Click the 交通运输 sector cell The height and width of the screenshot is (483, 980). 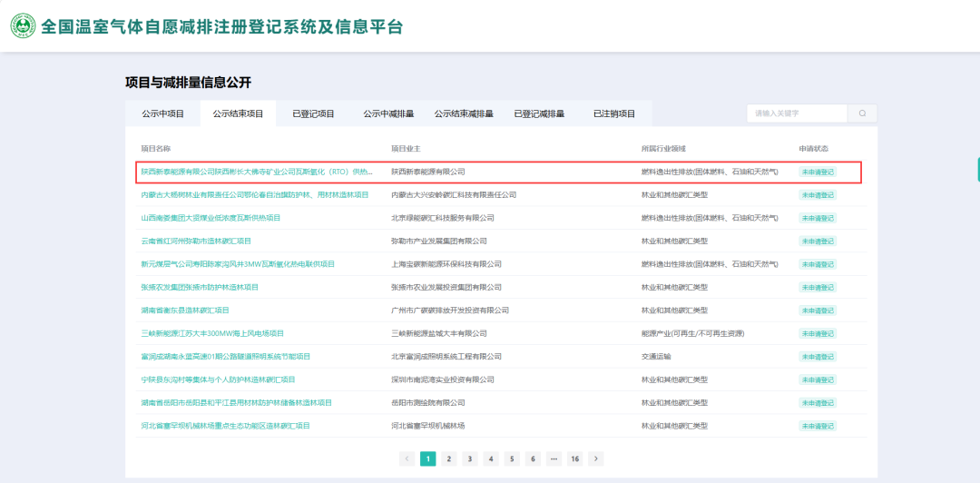click(x=656, y=357)
